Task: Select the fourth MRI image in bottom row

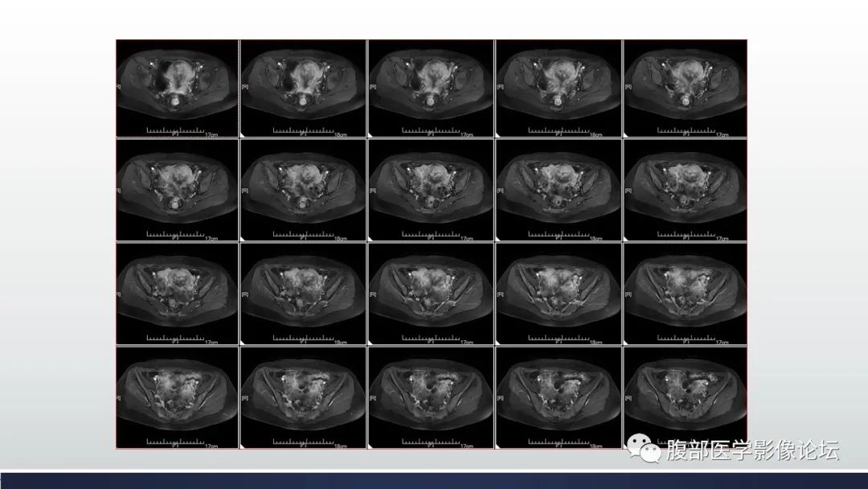Action: click(x=558, y=397)
